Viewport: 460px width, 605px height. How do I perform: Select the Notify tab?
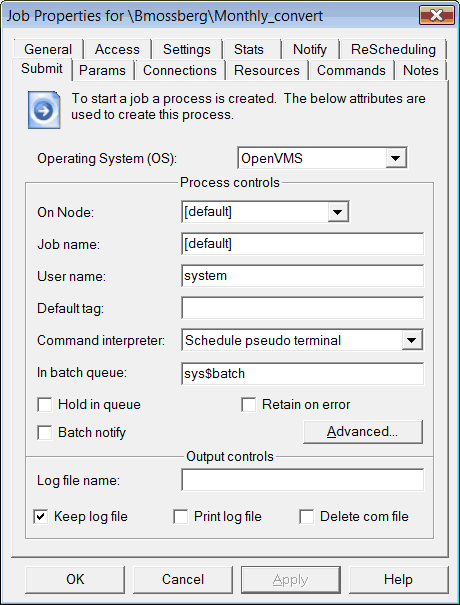[310, 49]
